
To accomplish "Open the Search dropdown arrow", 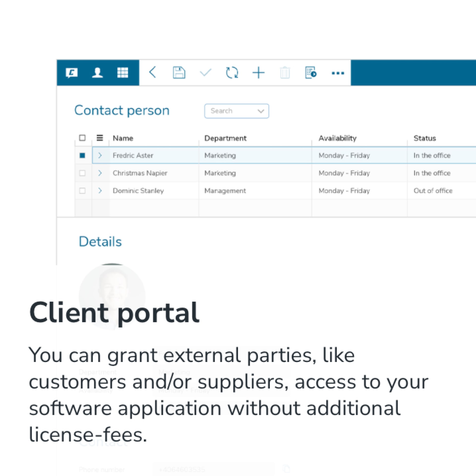I will coord(261,111).
